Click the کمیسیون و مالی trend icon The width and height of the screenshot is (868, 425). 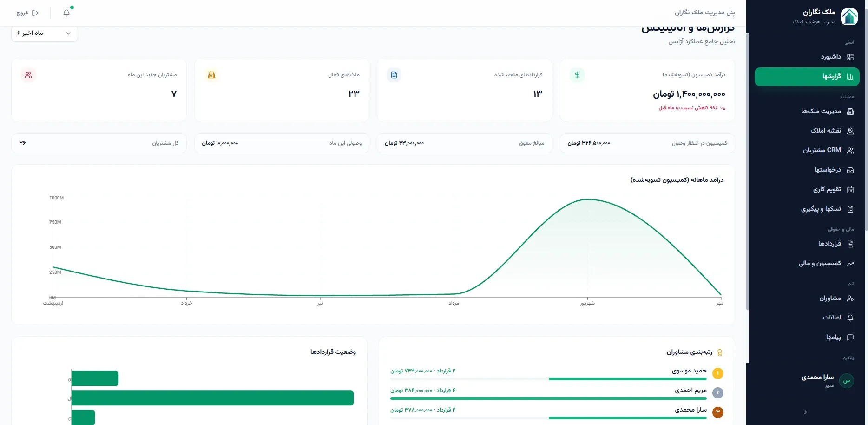click(x=850, y=264)
